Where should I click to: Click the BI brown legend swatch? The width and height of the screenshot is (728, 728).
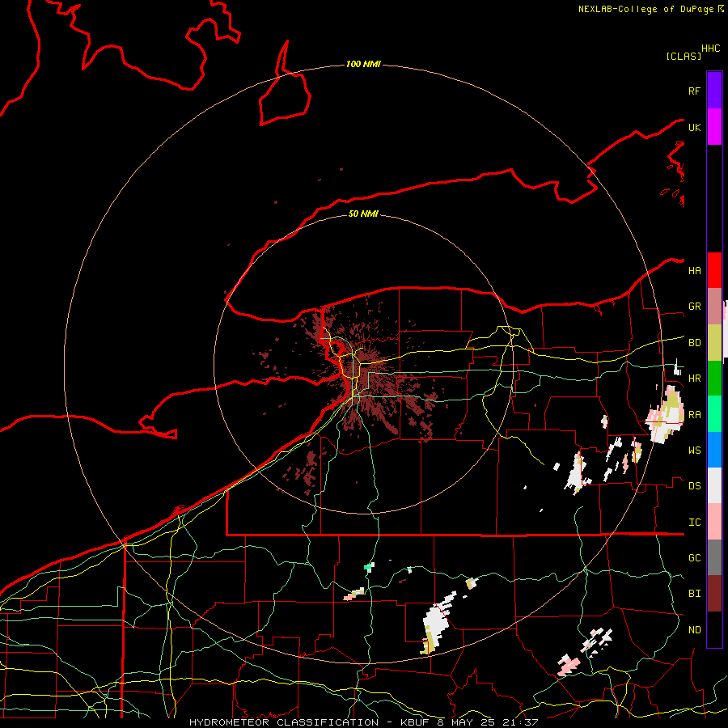714,594
